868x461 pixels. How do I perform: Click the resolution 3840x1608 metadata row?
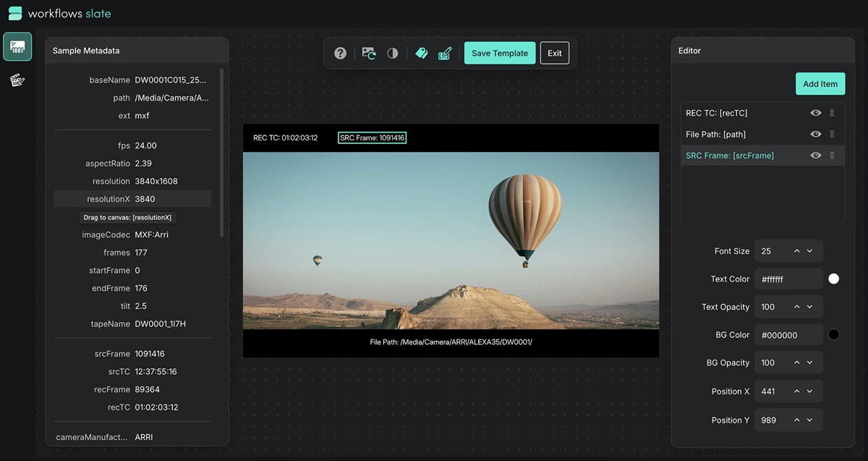[132, 181]
